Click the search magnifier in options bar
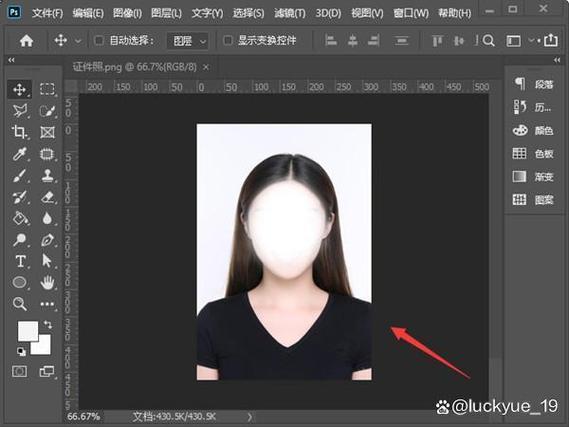 [x=489, y=41]
